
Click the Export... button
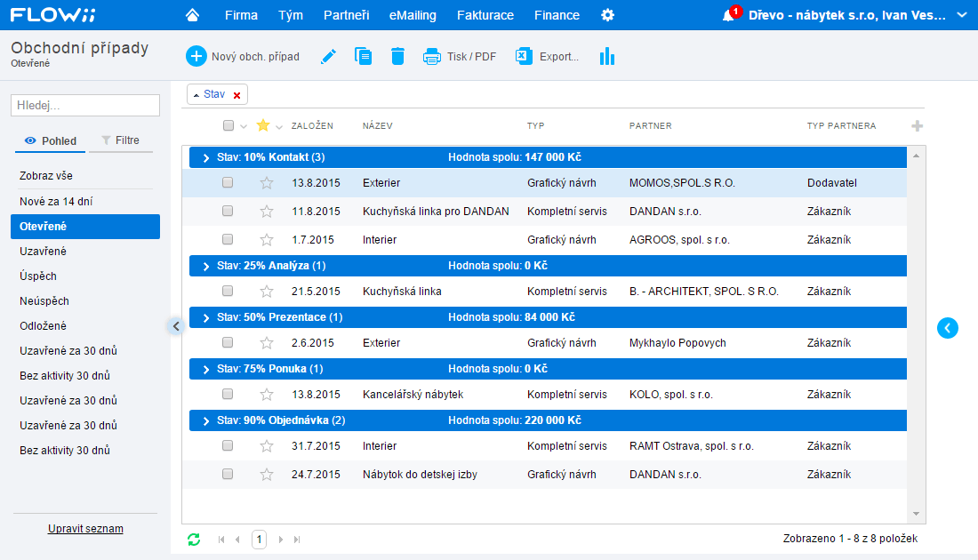547,56
